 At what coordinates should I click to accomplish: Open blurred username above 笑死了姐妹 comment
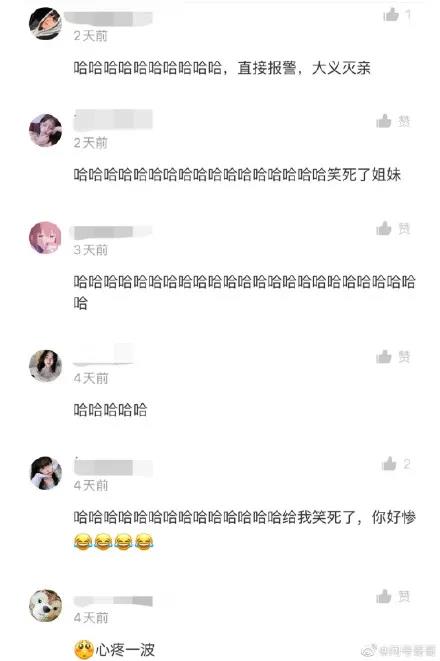113,120
